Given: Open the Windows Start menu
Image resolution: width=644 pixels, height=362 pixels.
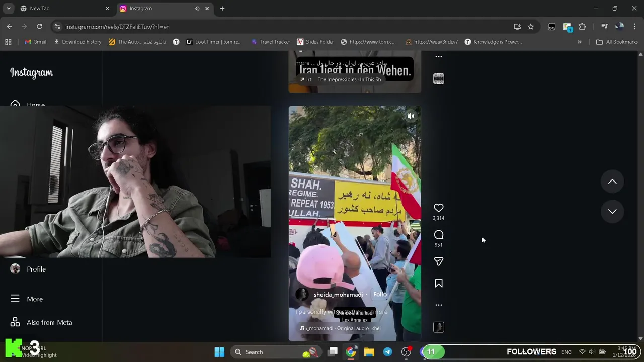Looking at the screenshot, I should [219, 352].
